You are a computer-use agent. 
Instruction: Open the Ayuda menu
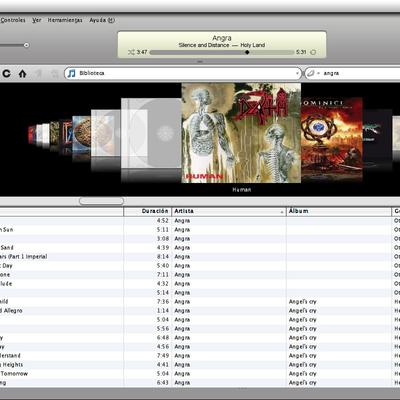[102, 20]
